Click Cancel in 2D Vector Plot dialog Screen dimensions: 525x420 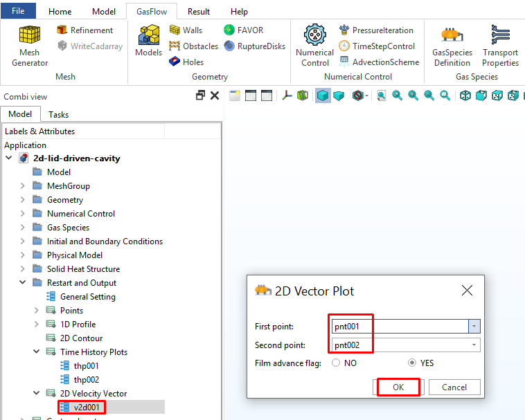(454, 387)
